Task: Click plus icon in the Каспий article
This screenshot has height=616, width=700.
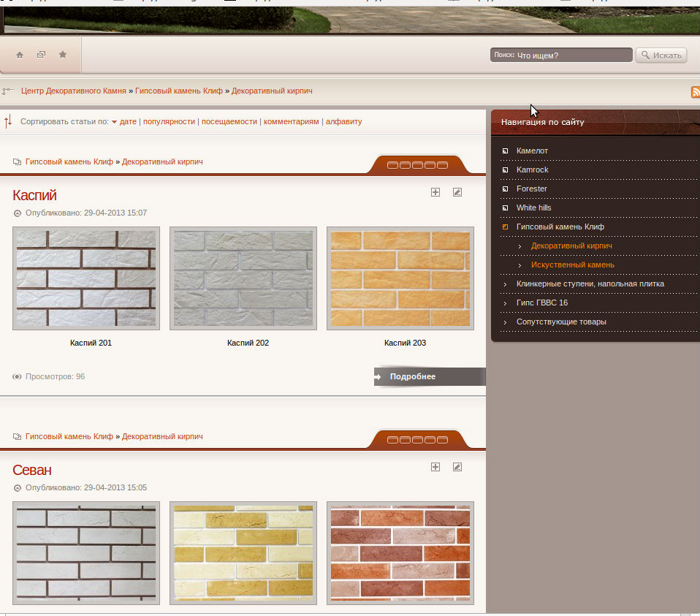Action: tap(435, 192)
